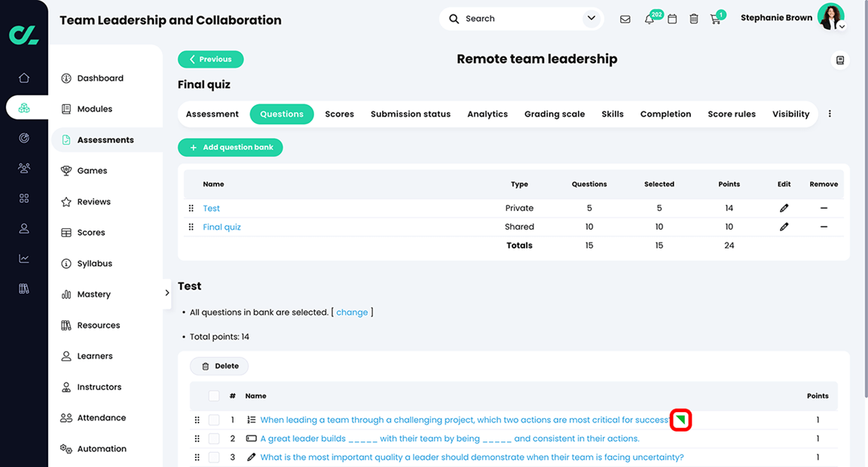Tick the select-all checkbox in the question header
This screenshot has height=467, width=868.
[x=213, y=395]
